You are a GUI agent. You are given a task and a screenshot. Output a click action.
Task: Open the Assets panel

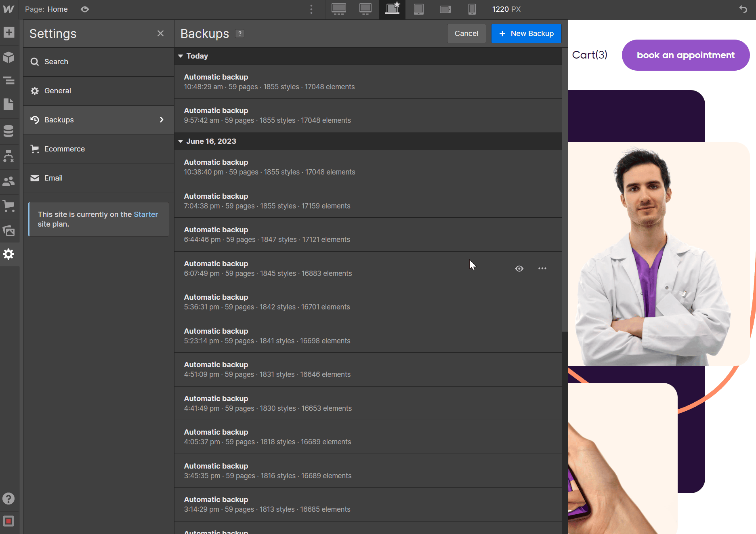[x=9, y=230]
